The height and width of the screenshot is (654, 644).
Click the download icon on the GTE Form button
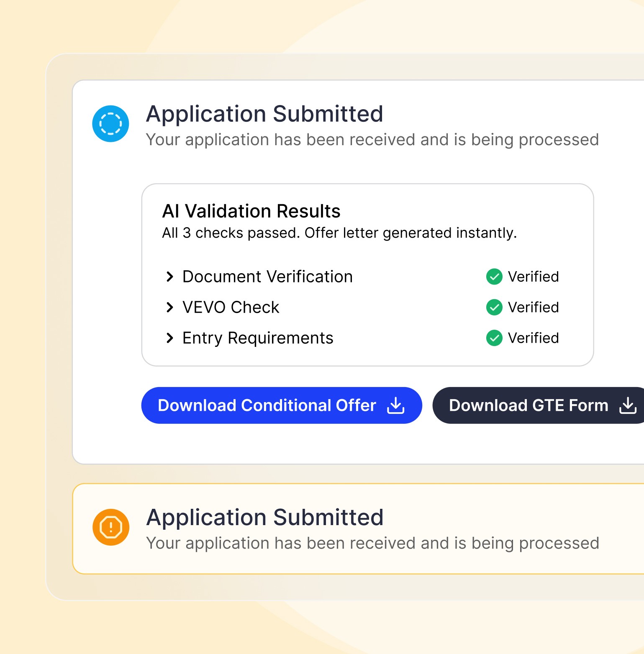(x=628, y=405)
